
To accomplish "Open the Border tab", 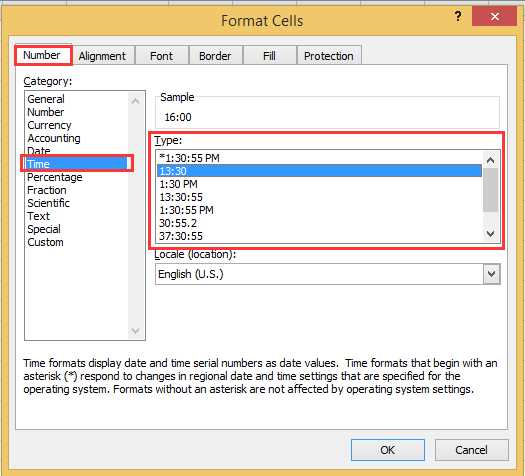I will (x=215, y=56).
